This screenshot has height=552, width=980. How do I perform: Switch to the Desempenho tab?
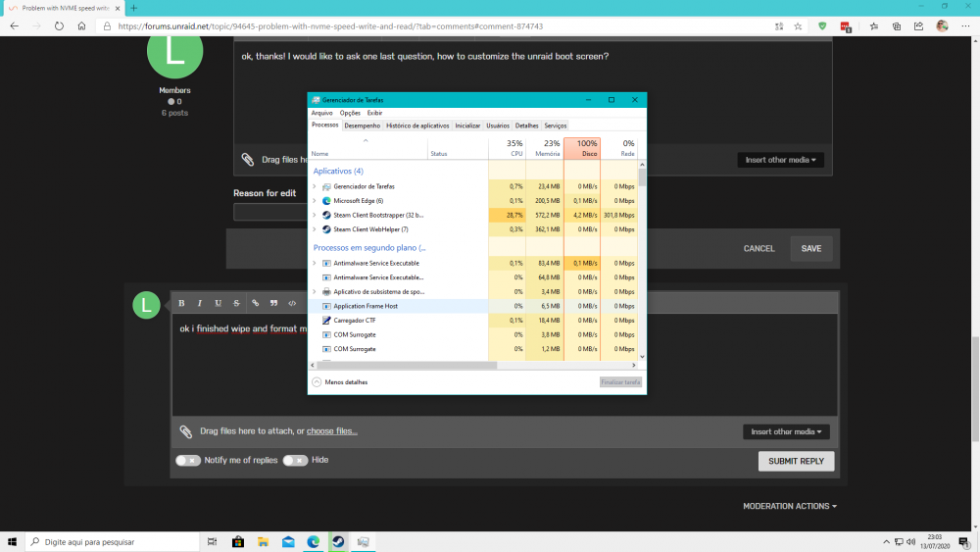[x=362, y=125]
